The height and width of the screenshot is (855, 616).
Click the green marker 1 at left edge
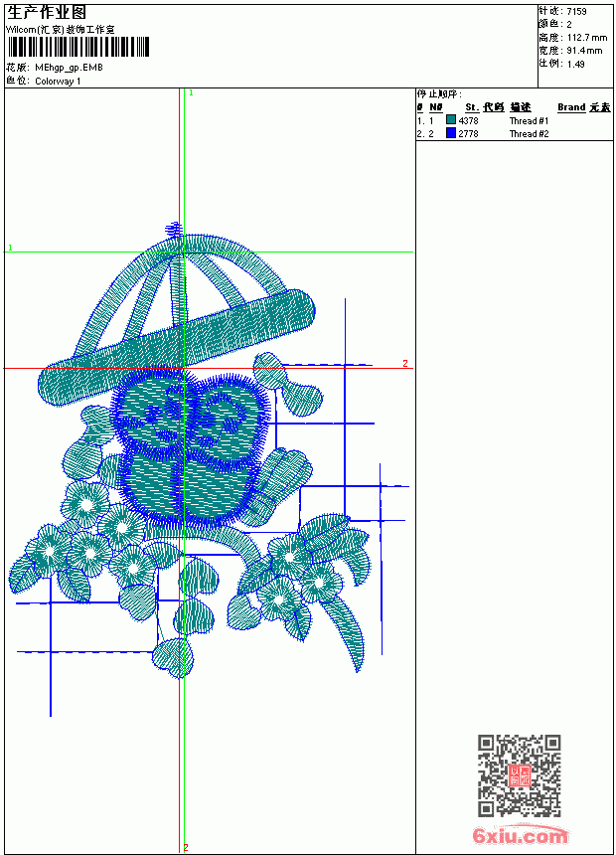click(10, 248)
